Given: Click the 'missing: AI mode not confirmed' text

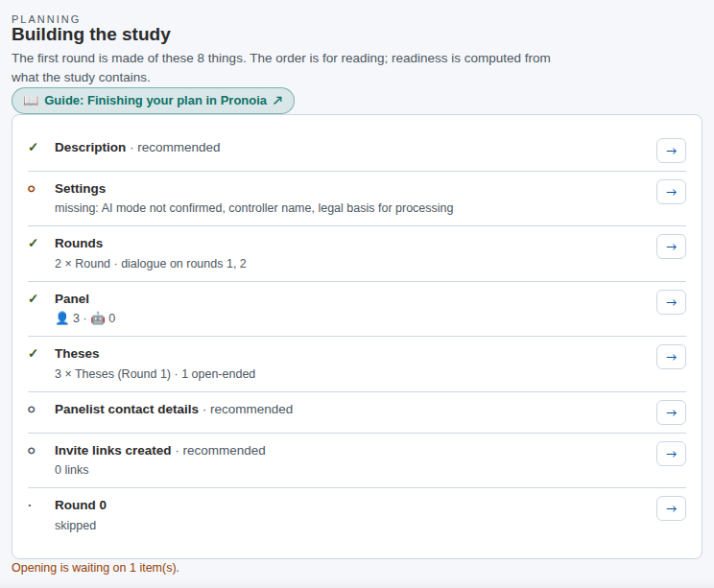Looking at the screenshot, I should click(254, 208).
